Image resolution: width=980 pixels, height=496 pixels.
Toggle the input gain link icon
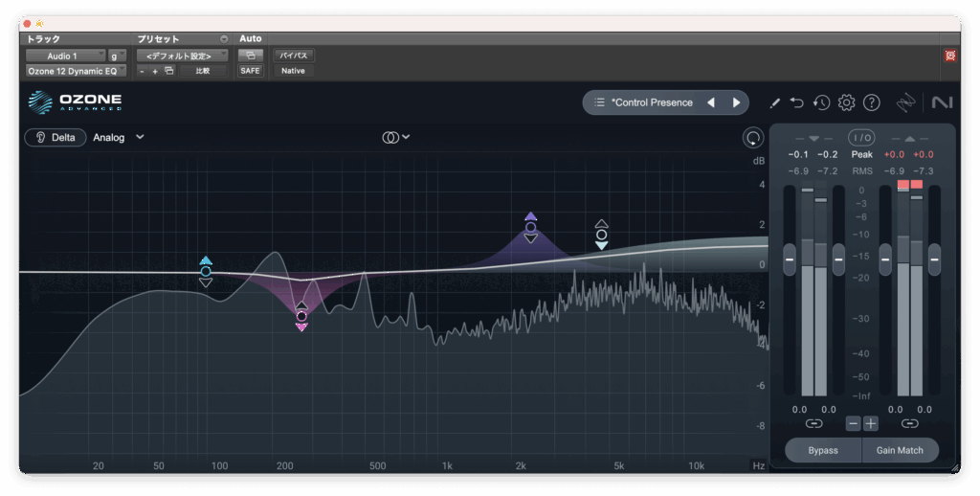813,423
